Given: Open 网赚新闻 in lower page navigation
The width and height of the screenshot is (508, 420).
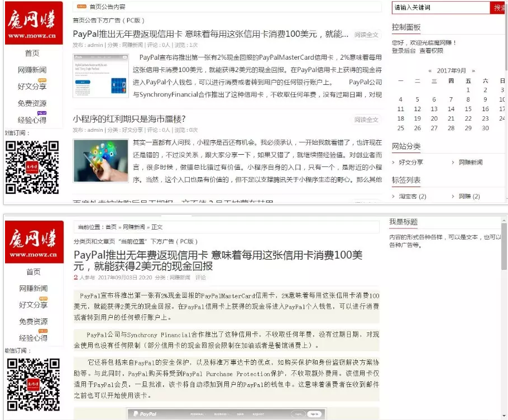Looking at the screenshot, I should (x=33, y=288).
